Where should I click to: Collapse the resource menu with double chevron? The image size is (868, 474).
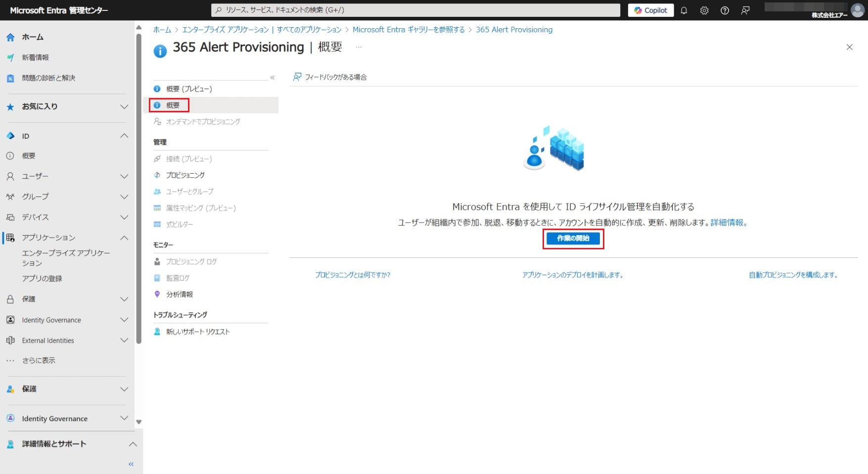click(273, 78)
